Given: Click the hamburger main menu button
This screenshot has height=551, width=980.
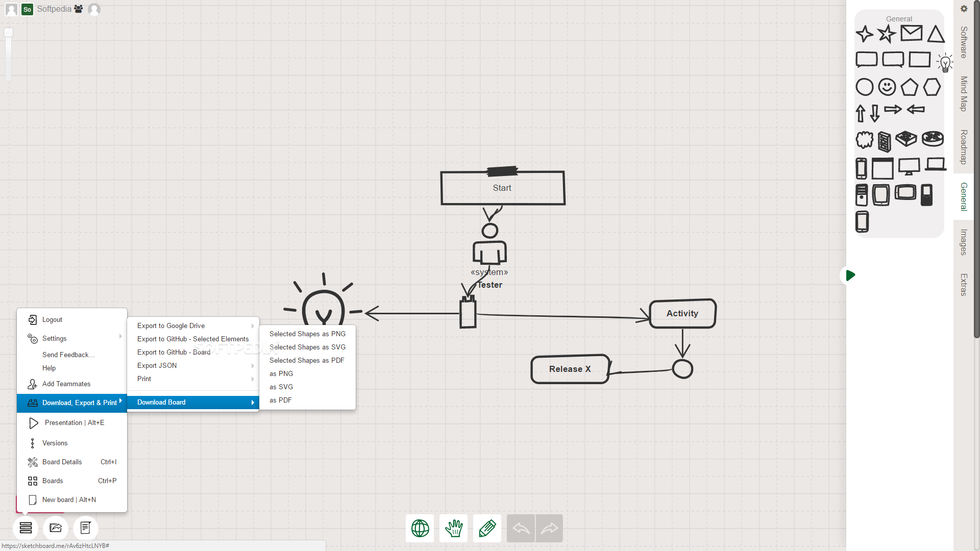Looking at the screenshot, I should click(26, 528).
